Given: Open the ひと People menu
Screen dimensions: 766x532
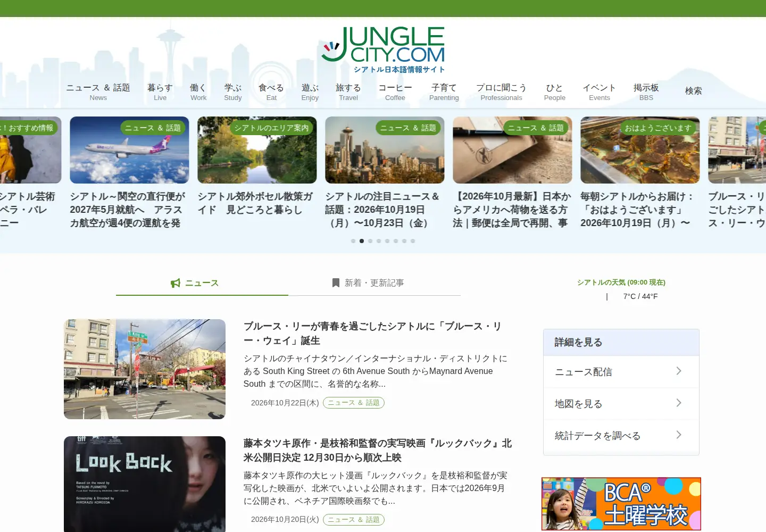Looking at the screenshot, I should point(555,92).
